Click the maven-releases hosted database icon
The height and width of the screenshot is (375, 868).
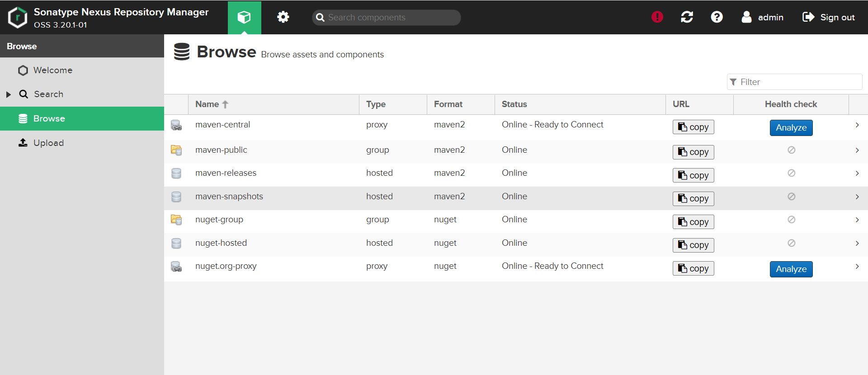point(176,173)
